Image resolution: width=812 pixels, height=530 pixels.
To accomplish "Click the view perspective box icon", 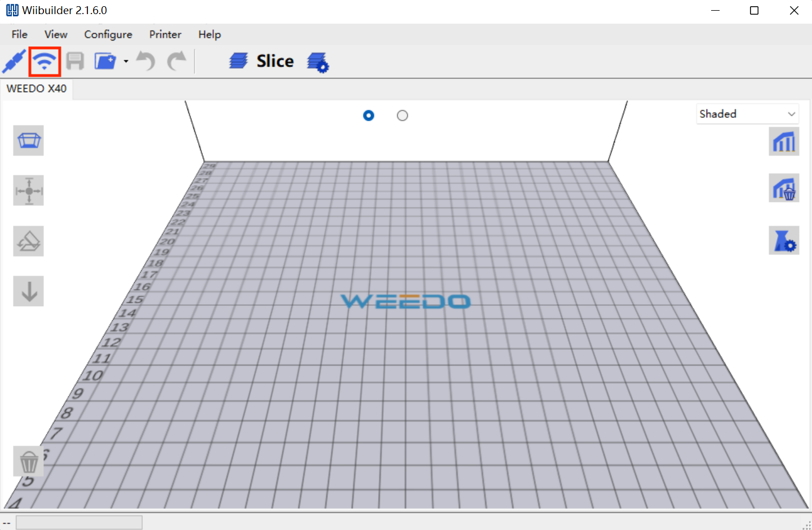I will (29, 140).
